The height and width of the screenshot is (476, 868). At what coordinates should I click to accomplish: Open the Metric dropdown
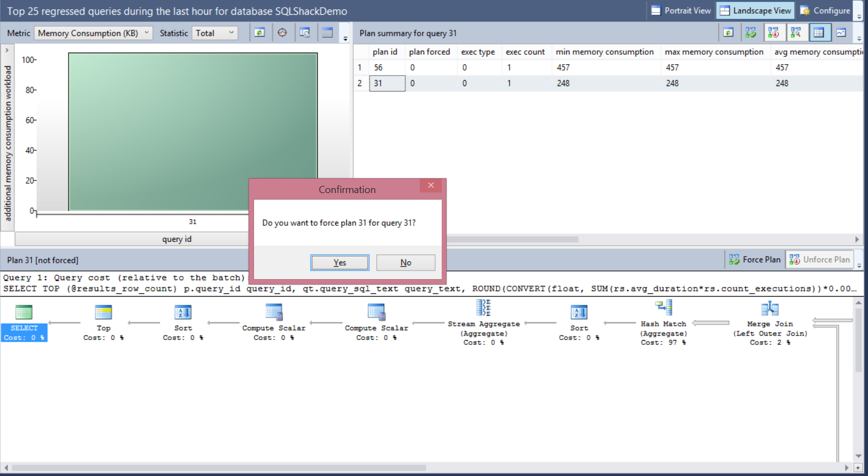(x=93, y=33)
